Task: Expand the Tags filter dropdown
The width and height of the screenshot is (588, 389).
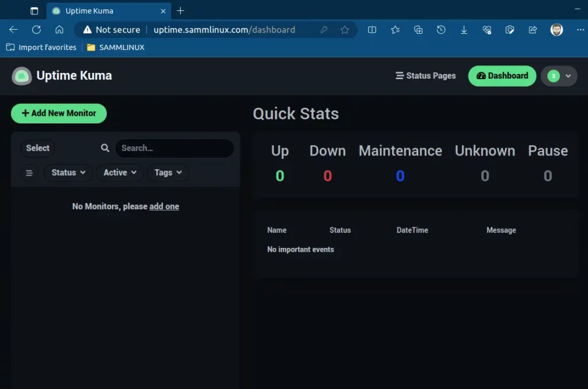Action: click(168, 173)
